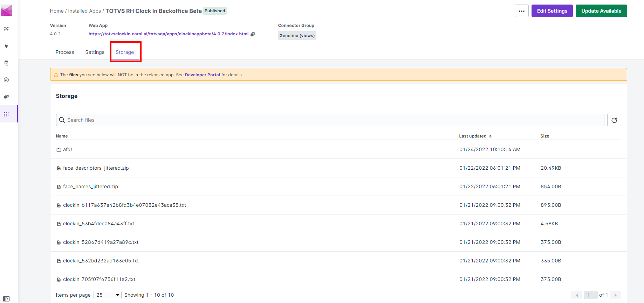Click the file icon for face_descriptors_jittered.zip

(x=59, y=168)
